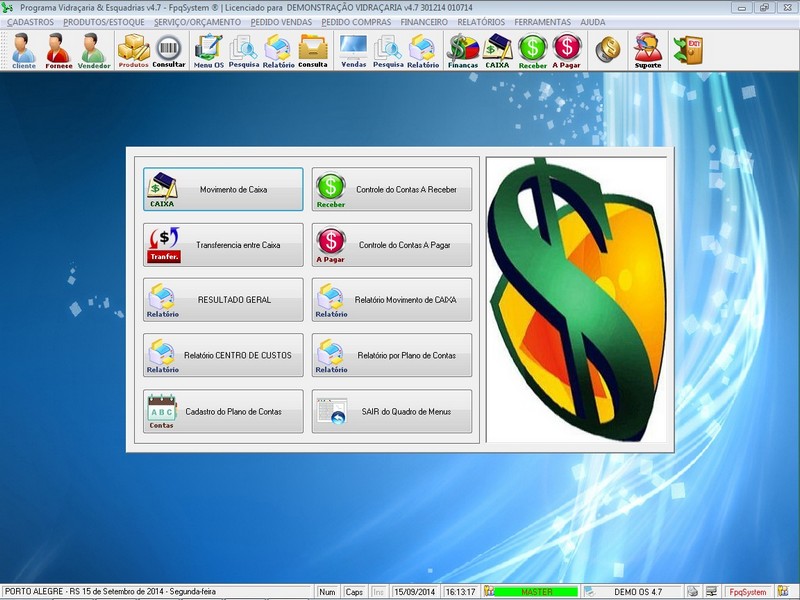Viewport: 800px width, 600px height.
Task: Click the Movimento de Caixa button
Action: click(222, 189)
